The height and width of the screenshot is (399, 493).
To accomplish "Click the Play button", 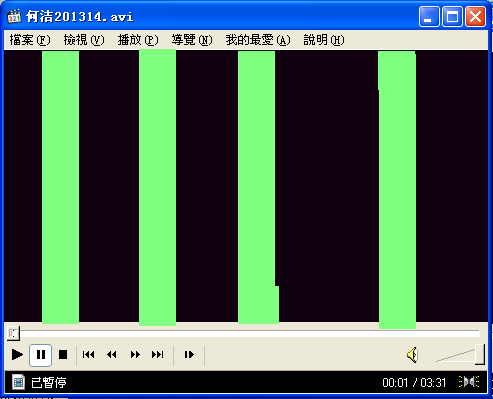I will (17, 355).
